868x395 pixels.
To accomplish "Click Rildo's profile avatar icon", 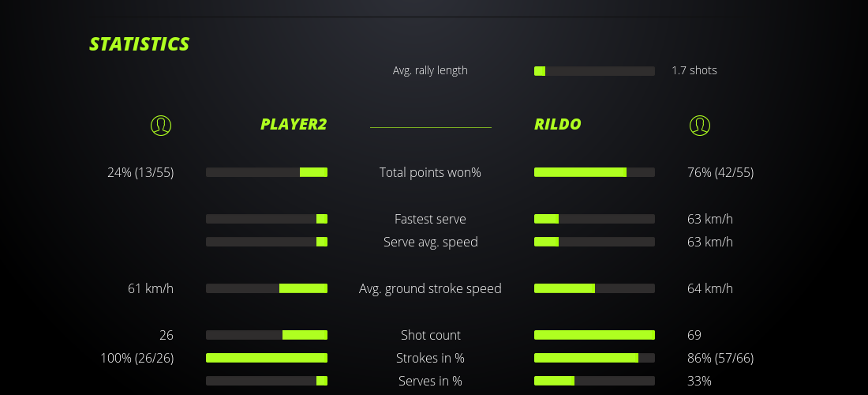I will click(x=699, y=125).
